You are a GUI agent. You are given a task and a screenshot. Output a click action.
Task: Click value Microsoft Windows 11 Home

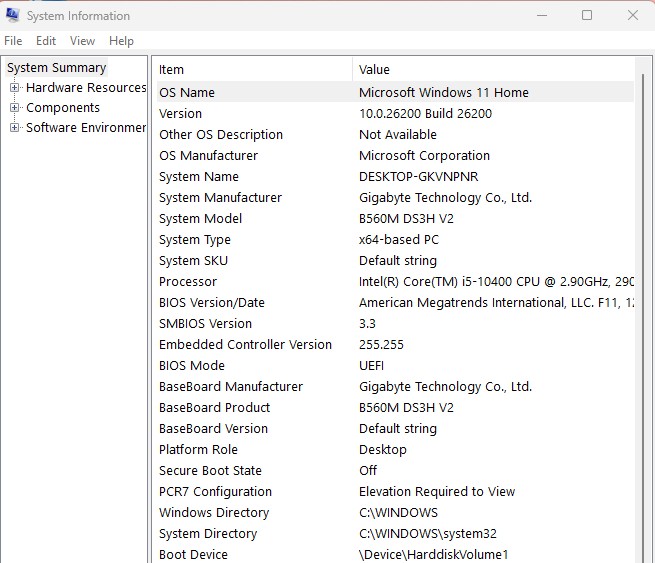click(x=444, y=92)
